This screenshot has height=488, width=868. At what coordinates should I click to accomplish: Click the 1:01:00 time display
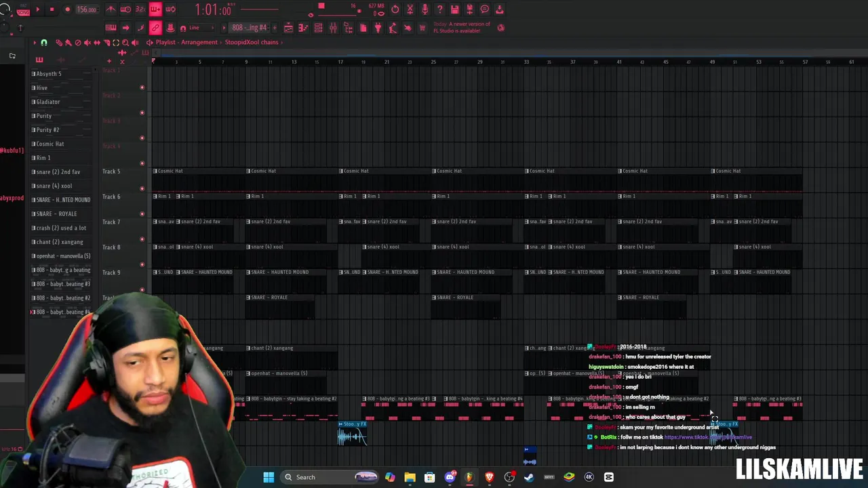tap(214, 10)
